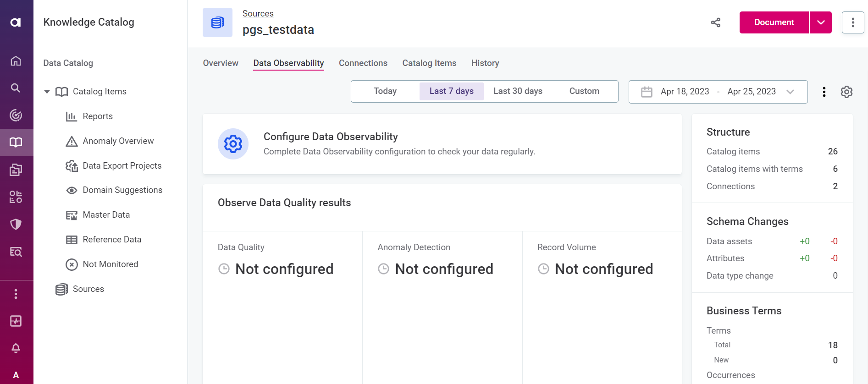Image resolution: width=868 pixels, height=384 pixels.
Task: Click the Configure Data Observability card
Action: point(442,144)
